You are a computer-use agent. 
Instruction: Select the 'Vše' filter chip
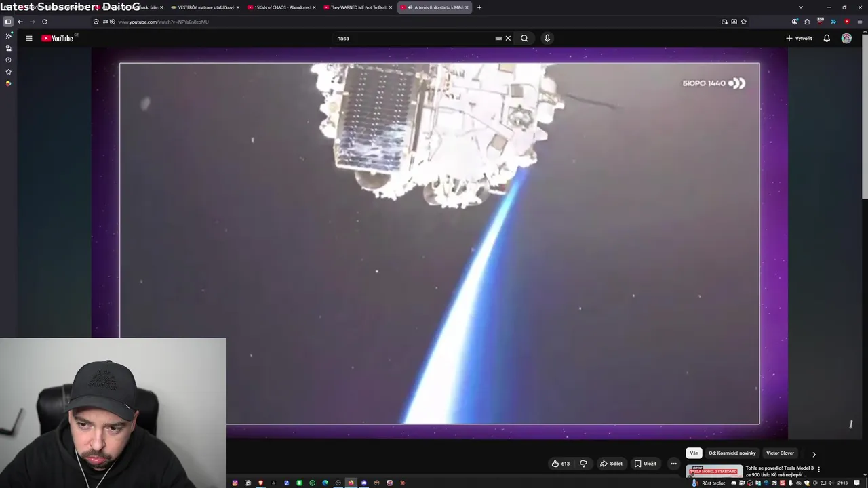(694, 453)
